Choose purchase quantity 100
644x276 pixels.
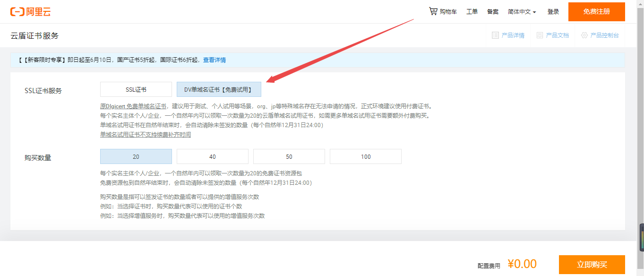(x=366, y=156)
